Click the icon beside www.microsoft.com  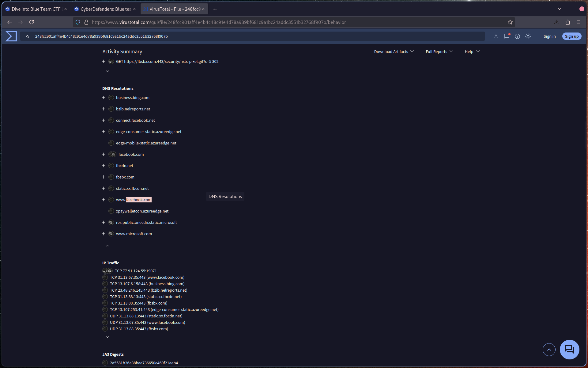tap(111, 234)
